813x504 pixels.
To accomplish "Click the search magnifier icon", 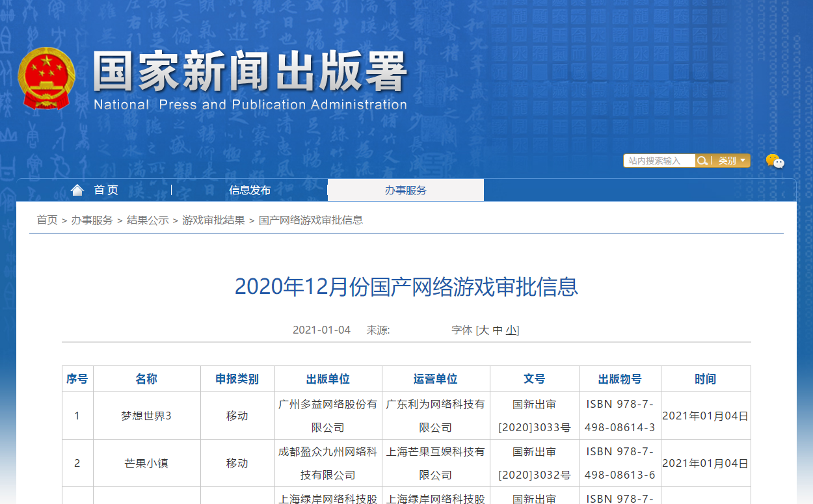I will pyautogui.click(x=702, y=161).
